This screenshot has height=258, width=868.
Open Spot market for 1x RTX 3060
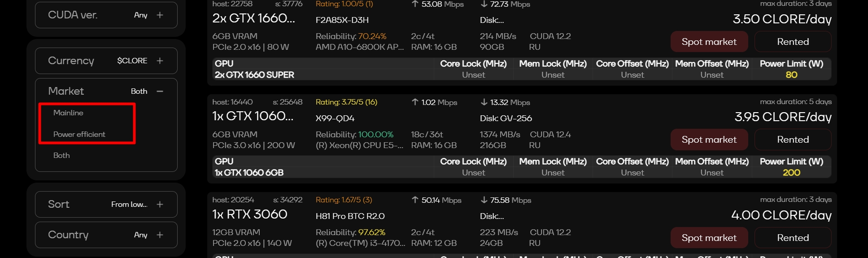709,238
